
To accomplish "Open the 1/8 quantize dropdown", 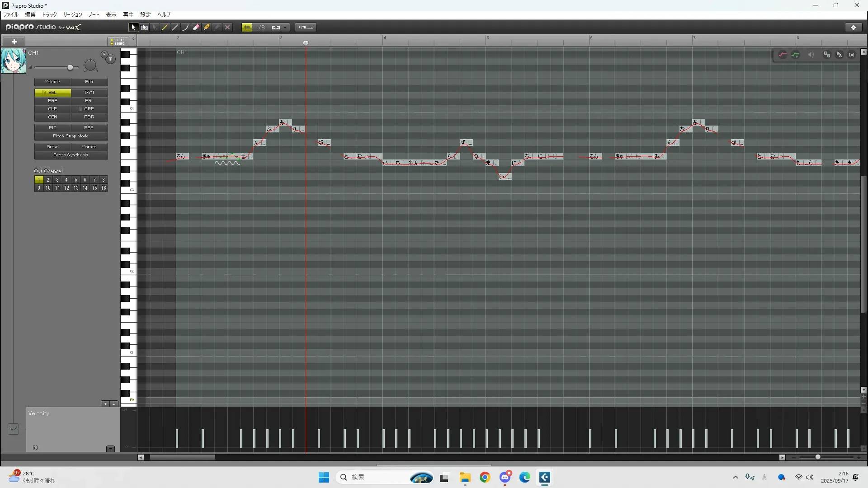I will point(285,28).
